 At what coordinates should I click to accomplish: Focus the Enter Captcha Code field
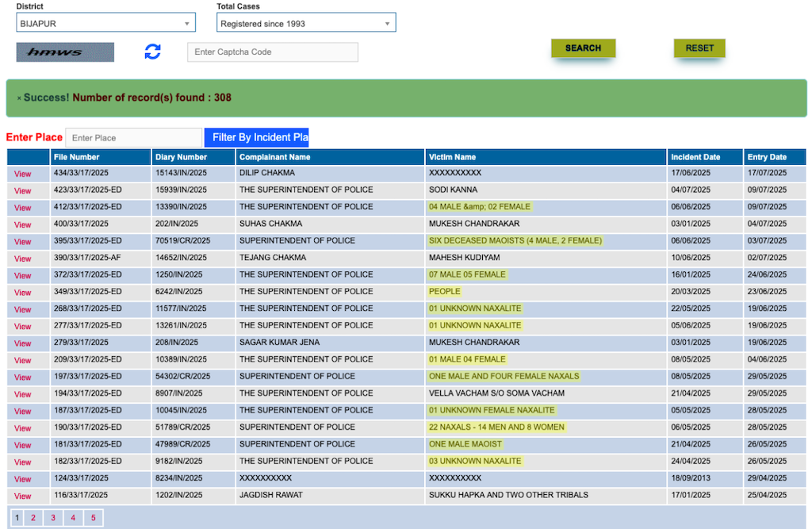coord(272,52)
